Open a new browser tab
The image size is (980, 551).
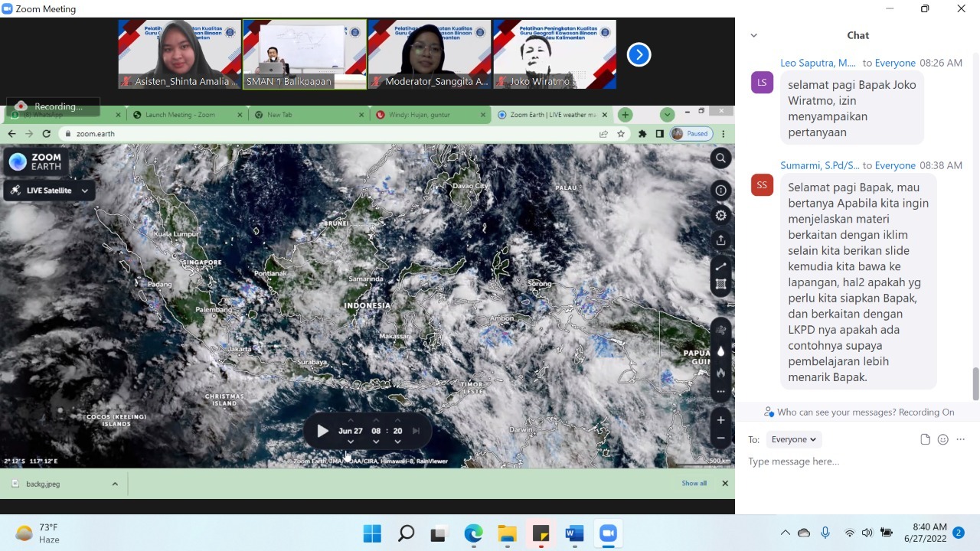tap(625, 115)
